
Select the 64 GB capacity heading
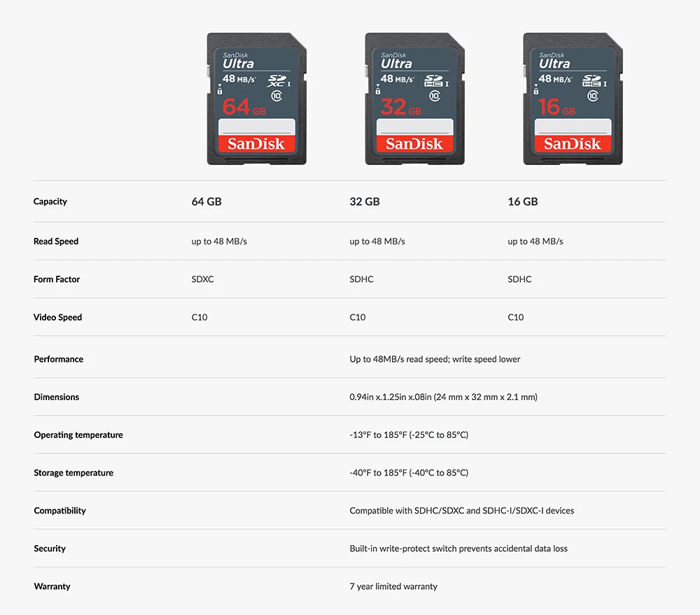coord(206,202)
